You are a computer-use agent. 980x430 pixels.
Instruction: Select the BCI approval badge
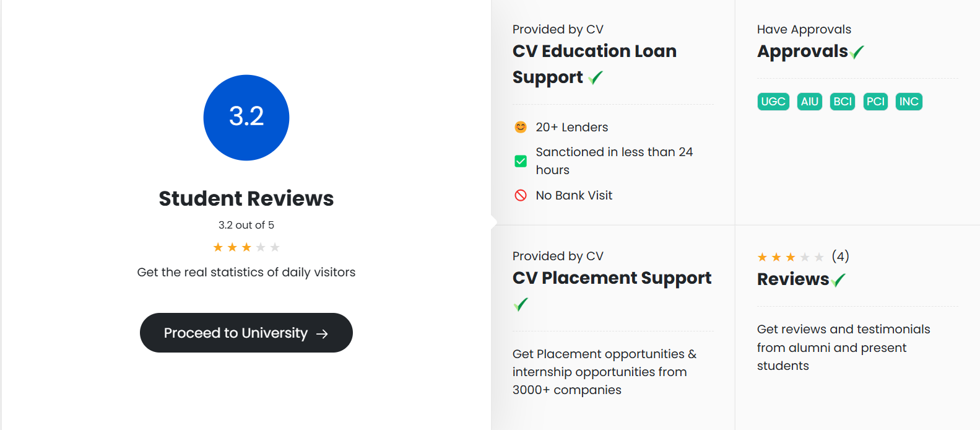click(843, 102)
